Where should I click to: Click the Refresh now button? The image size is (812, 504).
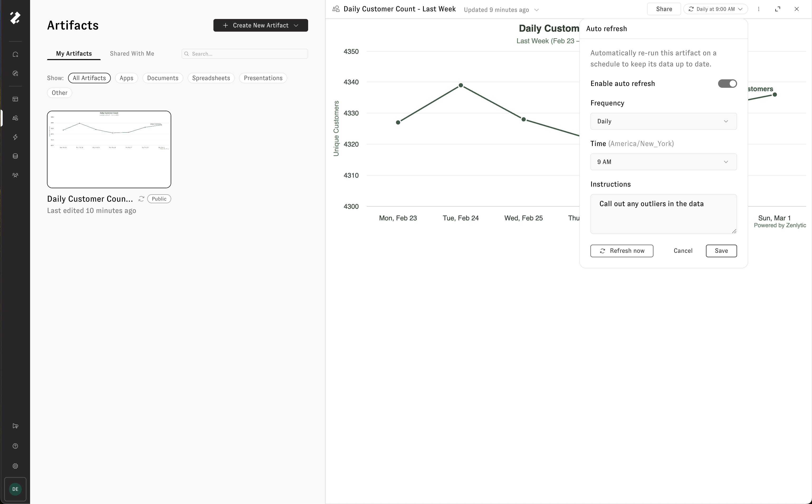click(x=622, y=251)
